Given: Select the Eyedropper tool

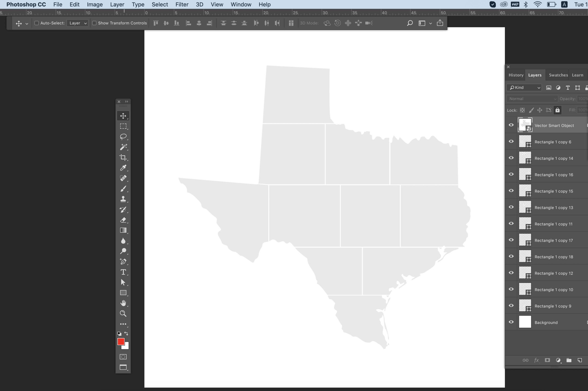Looking at the screenshot, I should click(x=123, y=168).
